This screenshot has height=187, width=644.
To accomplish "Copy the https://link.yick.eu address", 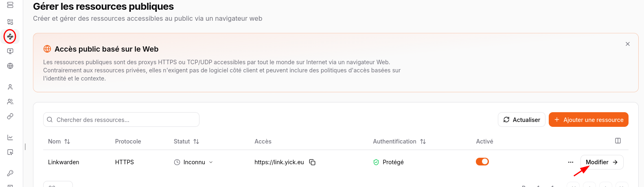I will pyautogui.click(x=312, y=162).
